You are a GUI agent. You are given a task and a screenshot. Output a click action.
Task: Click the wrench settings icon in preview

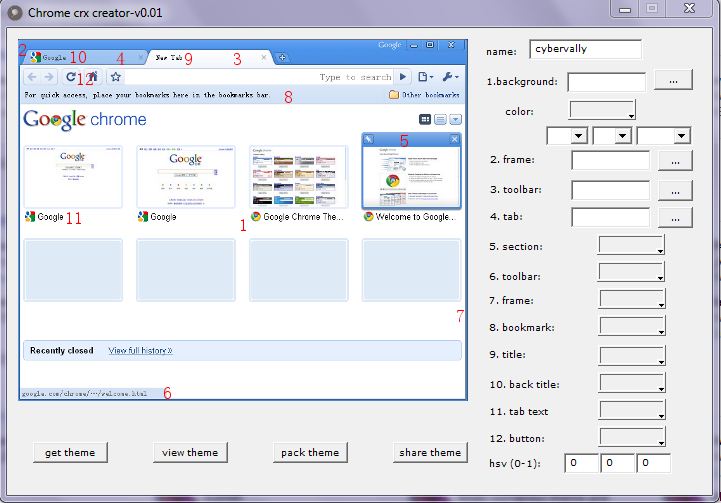point(450,77)
